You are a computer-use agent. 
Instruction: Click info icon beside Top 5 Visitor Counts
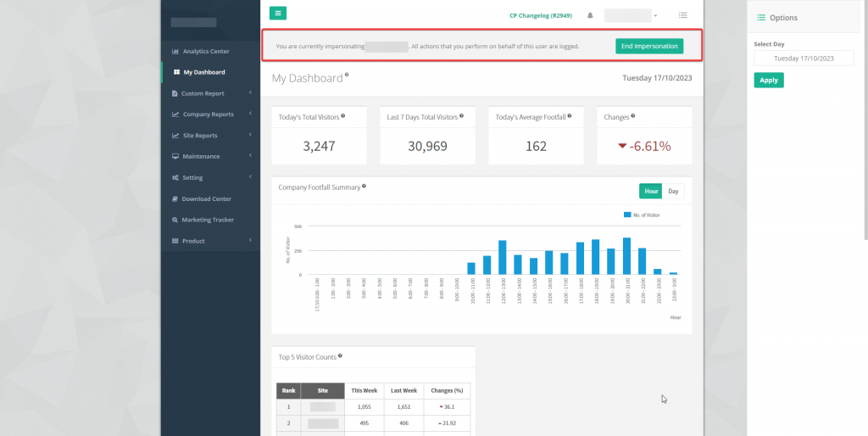(x=340, y=356)
